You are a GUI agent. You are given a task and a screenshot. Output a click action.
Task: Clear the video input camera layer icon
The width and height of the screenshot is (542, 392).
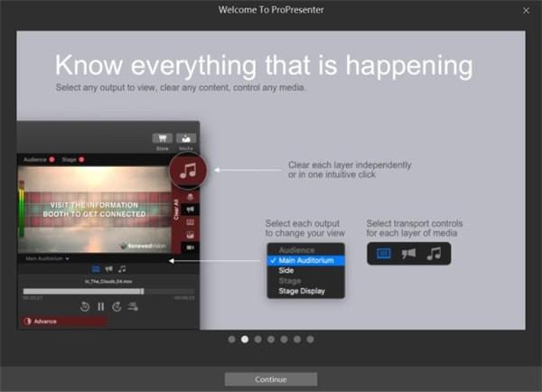click(190, 247)
